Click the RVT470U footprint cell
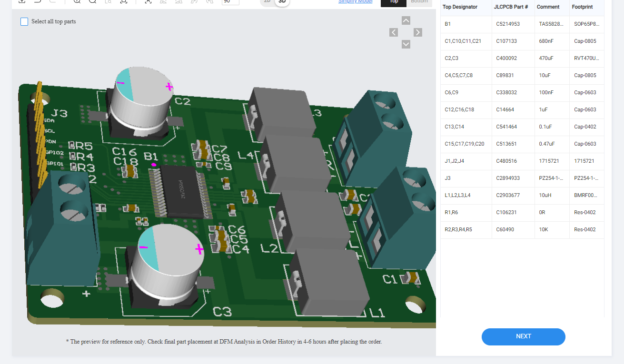 [x=586, y=58]
